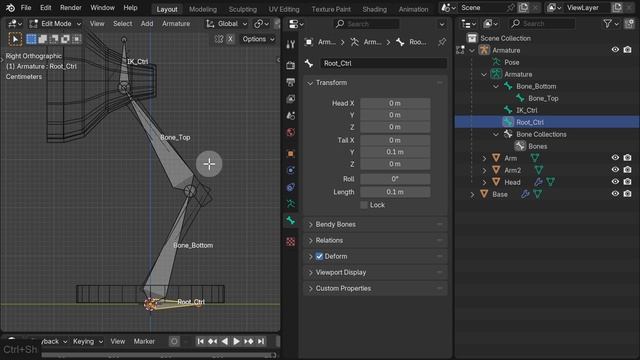Open the viewport Select menu

coord(122,24)
